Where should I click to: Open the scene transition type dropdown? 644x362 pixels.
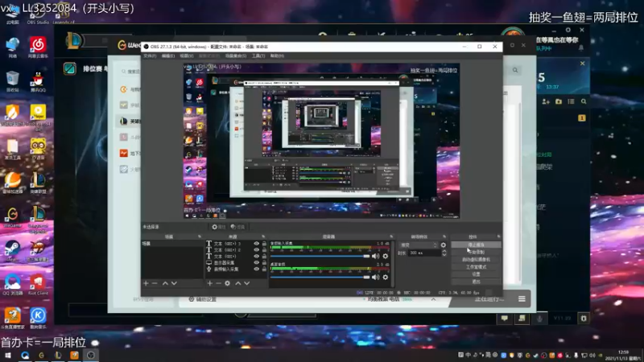tap(418, 245)
